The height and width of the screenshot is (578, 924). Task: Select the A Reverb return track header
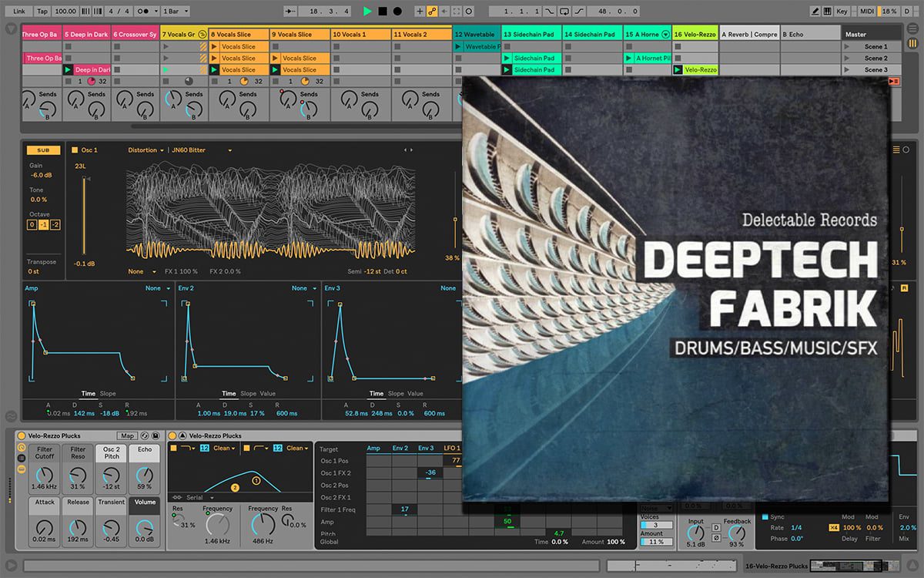(x=749, y=35)
